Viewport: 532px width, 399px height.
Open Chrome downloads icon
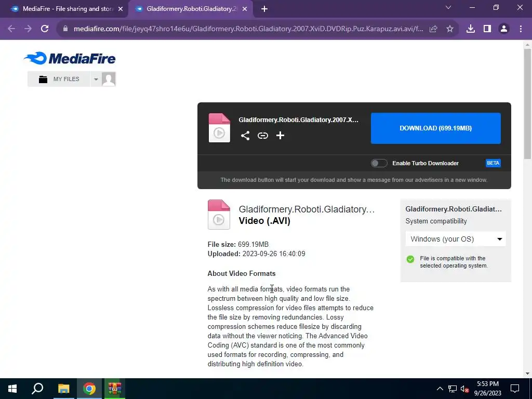click(x=471, y=29)
